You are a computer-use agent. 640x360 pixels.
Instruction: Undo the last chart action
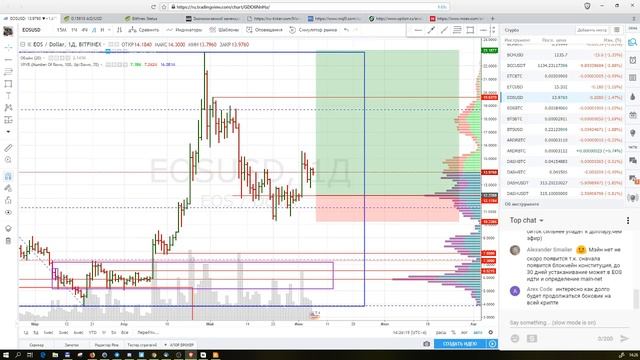(x=347, y=30)
